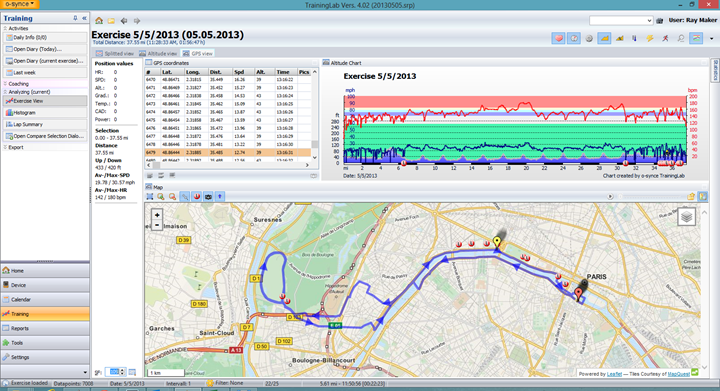Toggle the running pace figure icon
The image size is (720, 391).
click(665, 39)
